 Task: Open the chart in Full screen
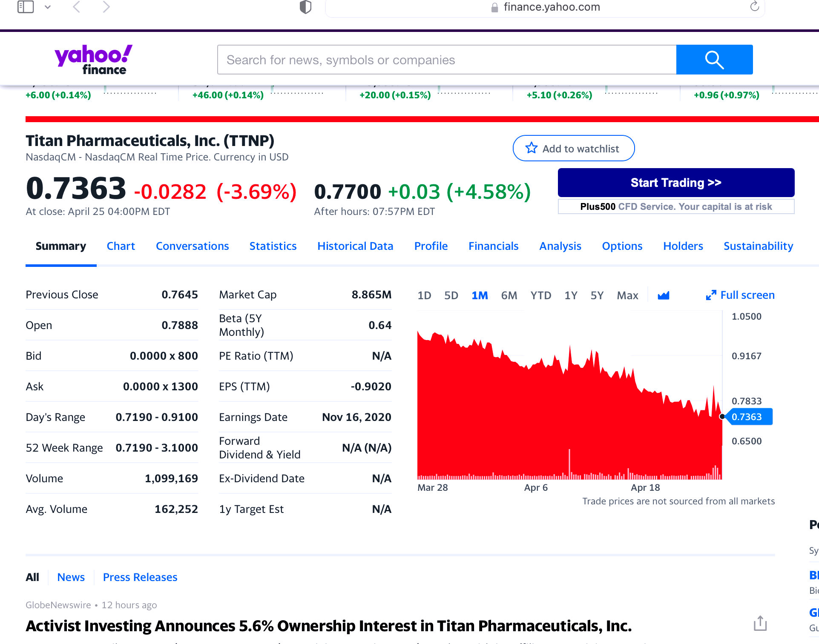pyautogui.click(x=740, y=295)
